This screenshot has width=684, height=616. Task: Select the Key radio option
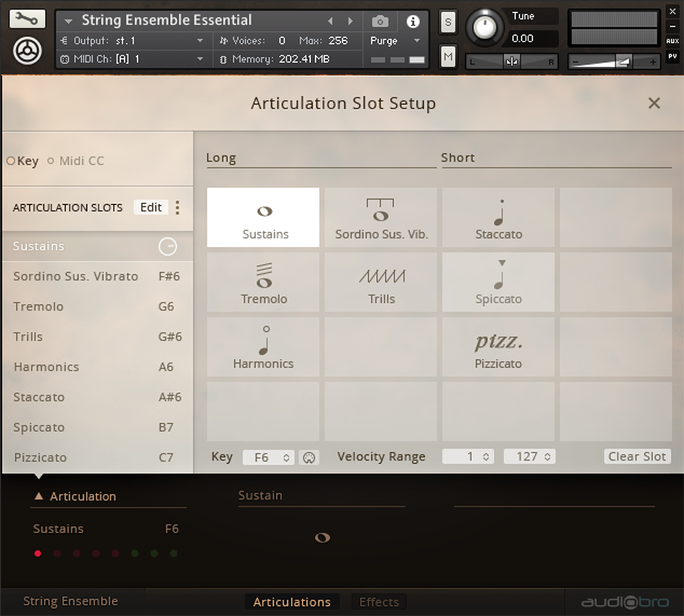[11, 162]
